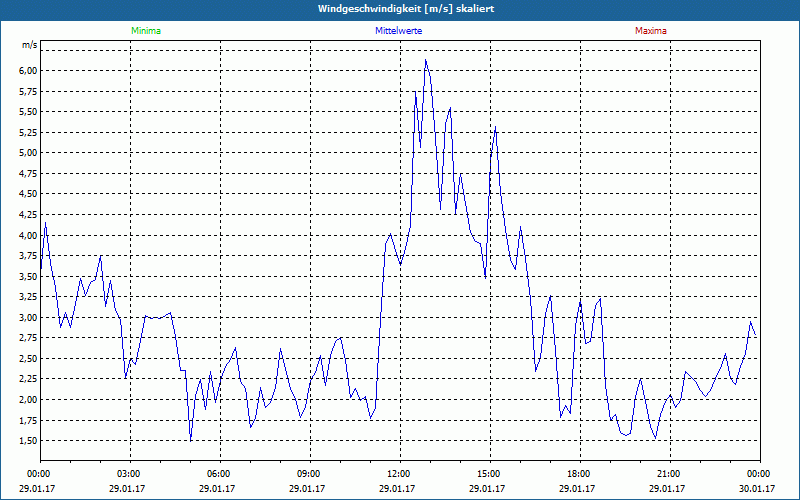
Task: Click the 5,25 y-axis value
Action: pos(29,132)
